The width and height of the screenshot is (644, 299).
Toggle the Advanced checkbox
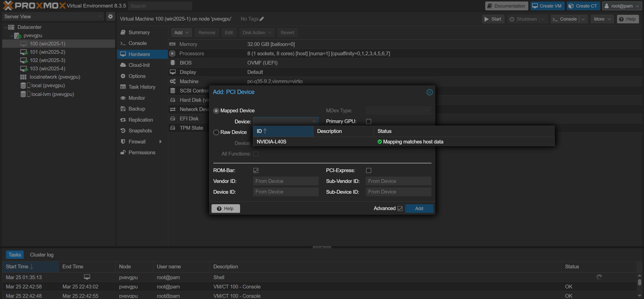[x=400, y=209]
